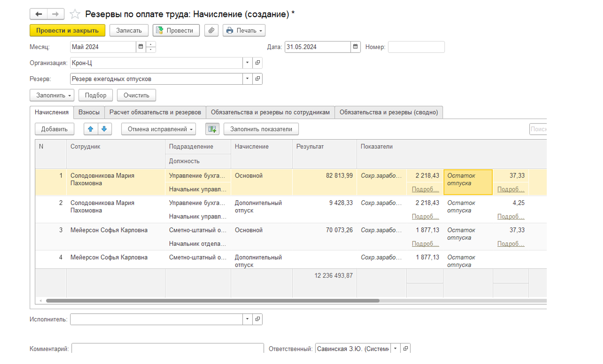This screenshot has height=364, width=603.
Task: Open attached files via paperclip icon
Action: (212, 30)
